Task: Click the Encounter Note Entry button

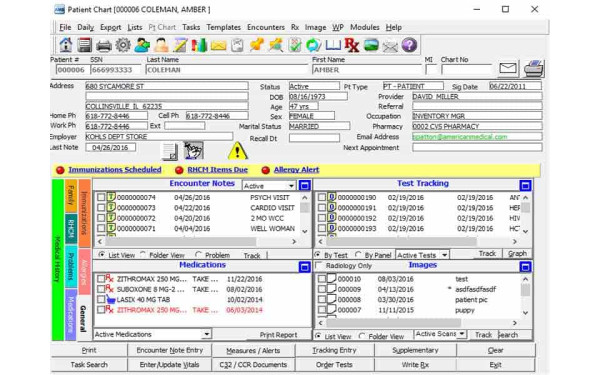Action: point(170,350)
